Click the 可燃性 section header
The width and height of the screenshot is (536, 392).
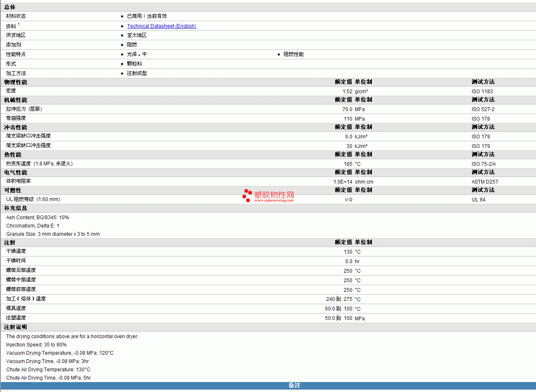(x=13, y=190)
